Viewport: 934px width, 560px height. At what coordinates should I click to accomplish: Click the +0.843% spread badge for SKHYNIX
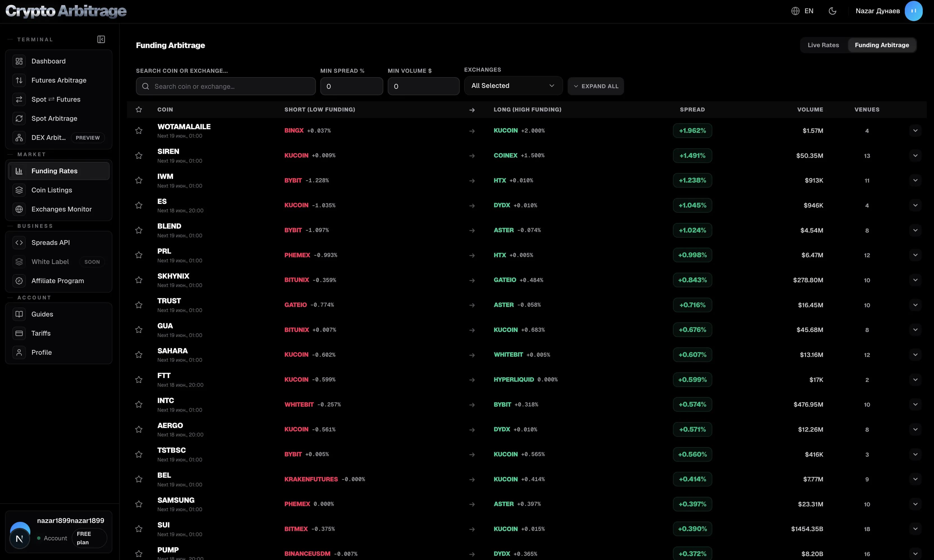[x=692, y=280]
